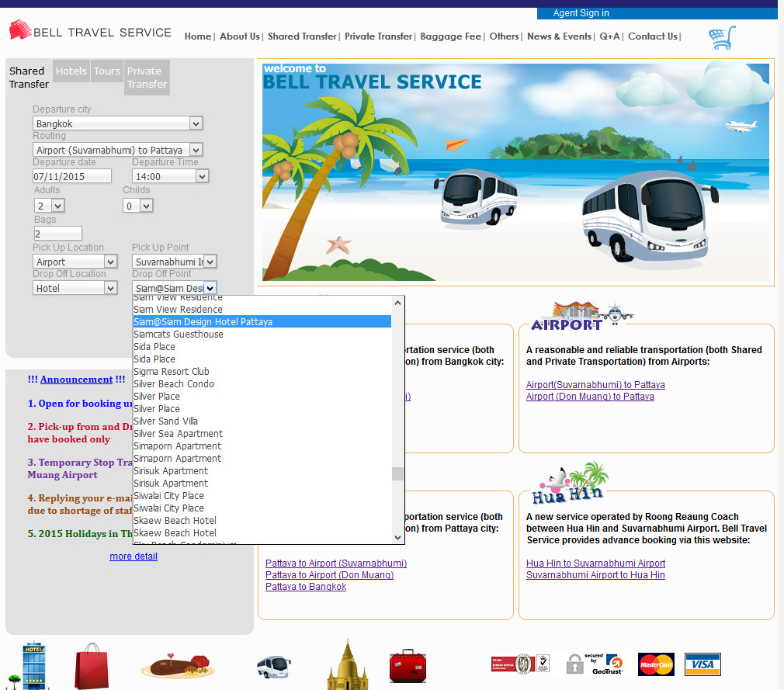Screen dimensions: 784x690
Task: Open the Routing dropdown
Action: [118, 150]
